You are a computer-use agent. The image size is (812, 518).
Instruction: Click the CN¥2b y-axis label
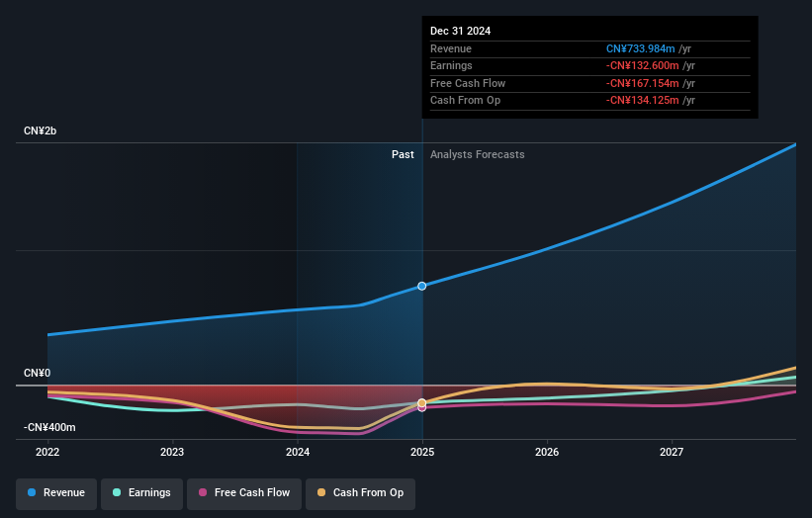point(41,131)
